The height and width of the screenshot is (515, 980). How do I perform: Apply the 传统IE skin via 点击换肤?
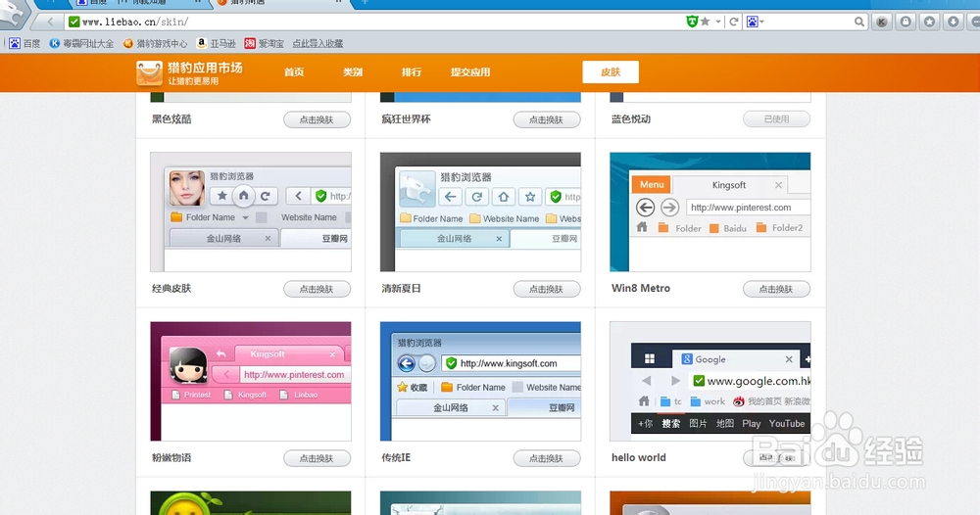[x=547, y=458]
